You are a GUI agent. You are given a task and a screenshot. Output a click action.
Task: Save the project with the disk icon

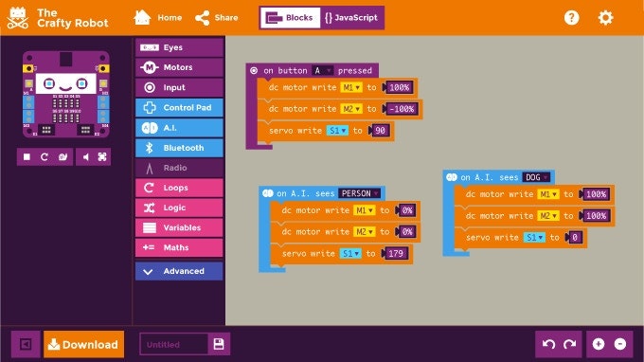219,344
